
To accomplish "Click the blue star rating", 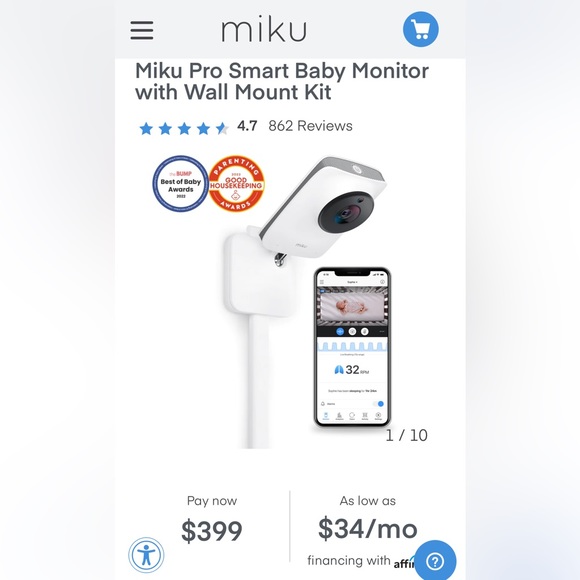I will [184, 128].
